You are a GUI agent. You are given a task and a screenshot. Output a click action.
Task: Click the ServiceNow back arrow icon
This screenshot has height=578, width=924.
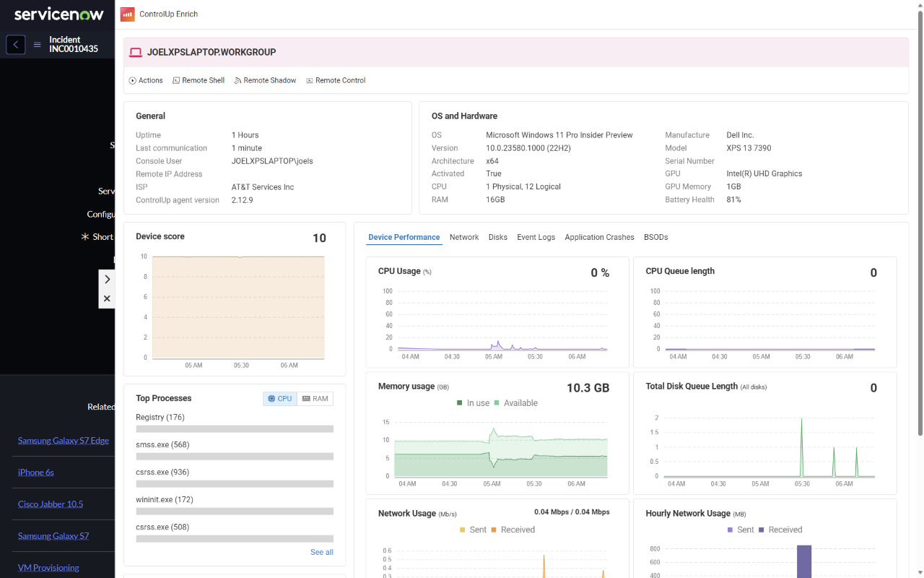tap(16, 45)
